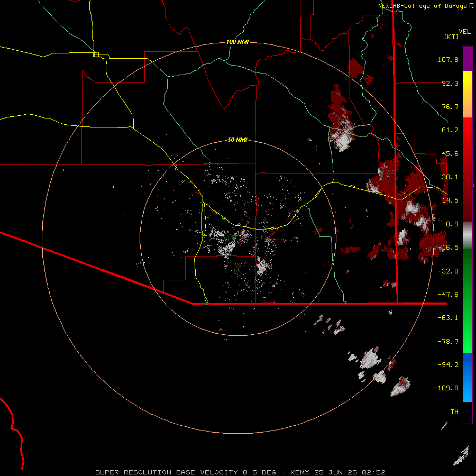Click the -94.2 velocity scale value

coord(448,365)
